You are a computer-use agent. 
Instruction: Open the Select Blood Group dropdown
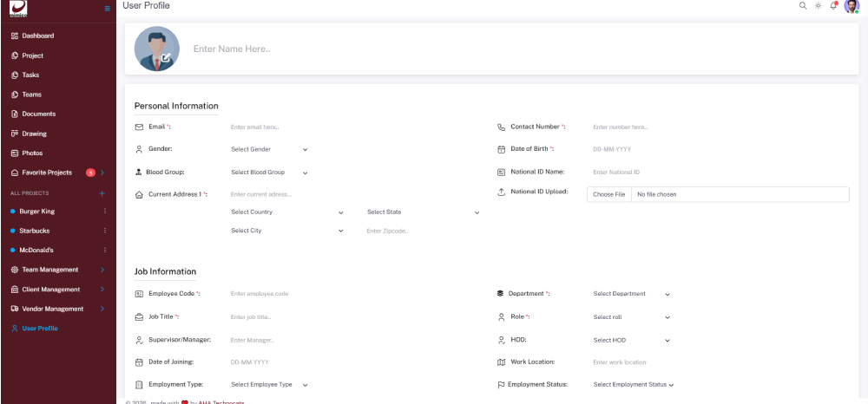(269, 173)
